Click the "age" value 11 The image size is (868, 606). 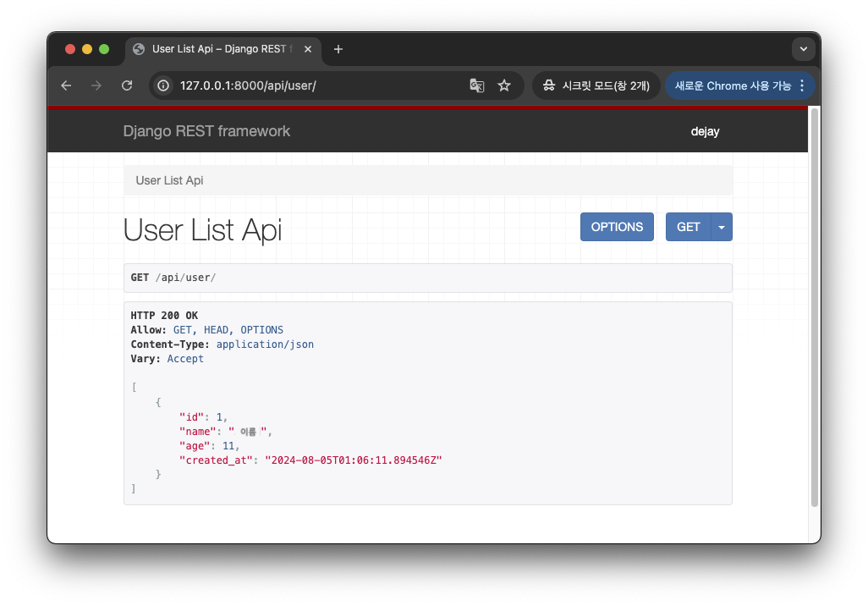228,446
